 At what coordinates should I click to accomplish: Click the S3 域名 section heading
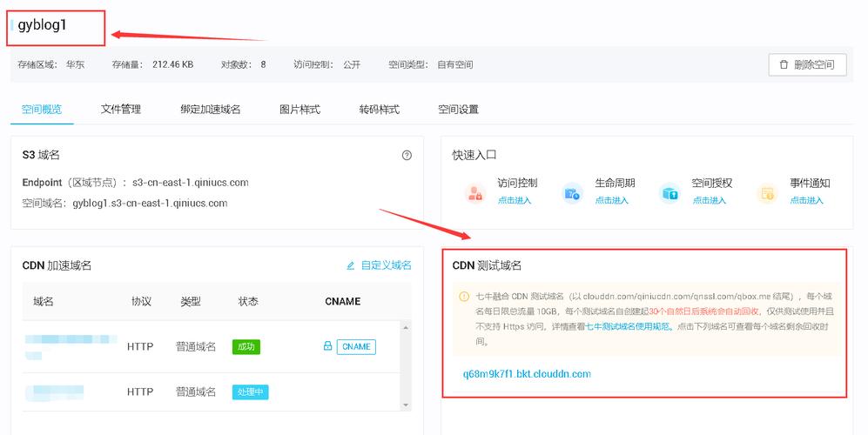click(x=40, y=155)
